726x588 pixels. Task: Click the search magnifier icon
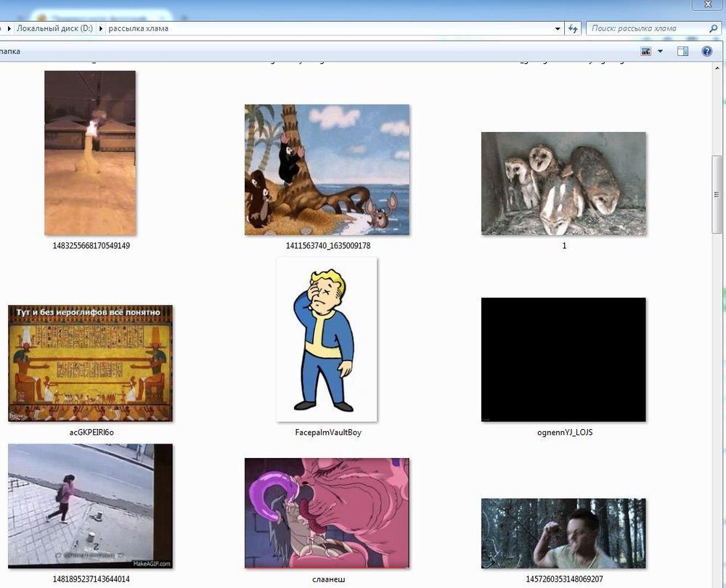[x=713, y=29]
